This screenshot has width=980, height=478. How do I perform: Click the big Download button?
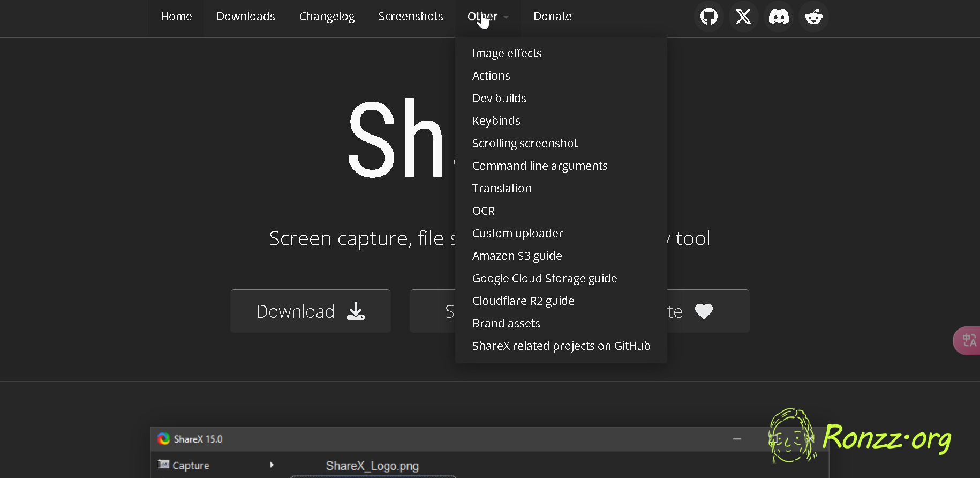point(311,311)
